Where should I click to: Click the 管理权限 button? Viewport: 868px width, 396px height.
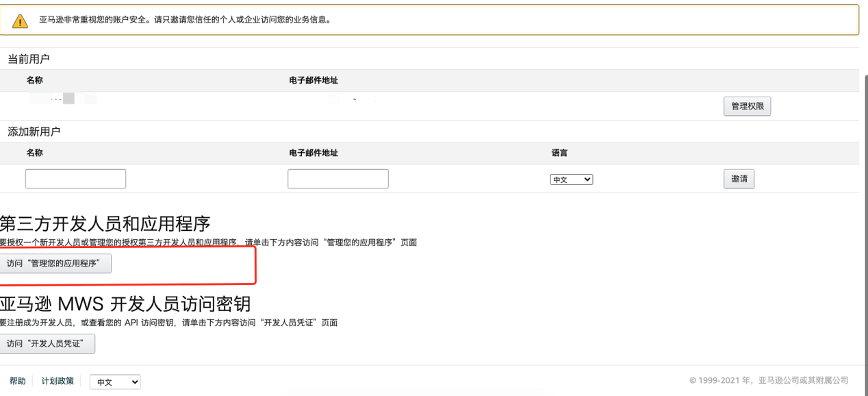(x=747, y=107)
